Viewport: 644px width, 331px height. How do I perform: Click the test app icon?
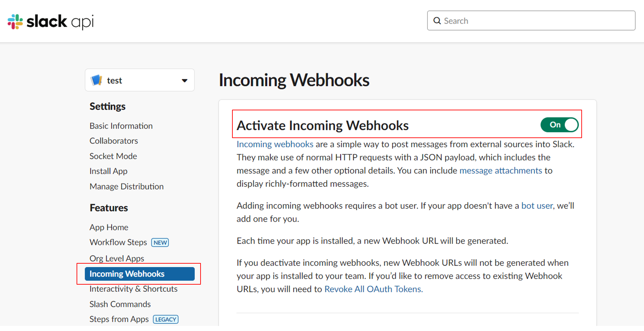point(97,80)
